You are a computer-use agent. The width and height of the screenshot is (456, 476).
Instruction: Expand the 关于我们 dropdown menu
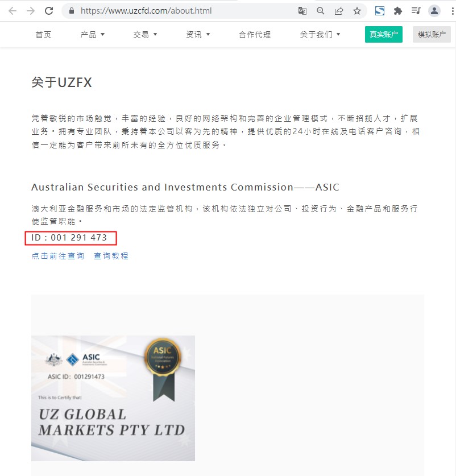[x=320, y=35]
